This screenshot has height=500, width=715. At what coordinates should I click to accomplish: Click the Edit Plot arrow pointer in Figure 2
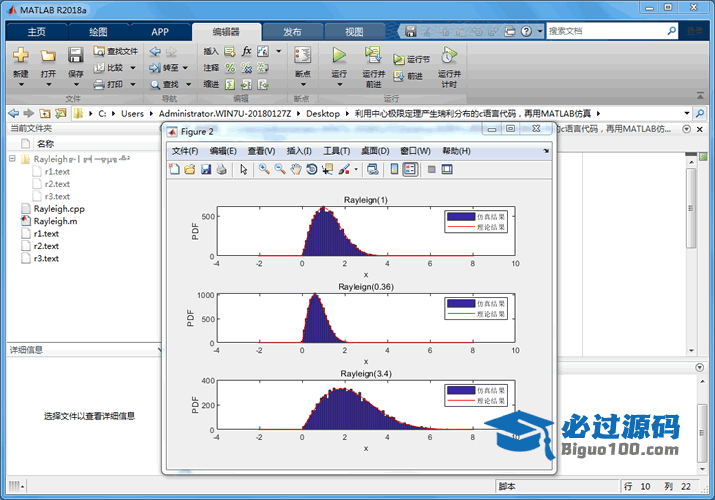pyautogui.click(x=244, y=169)
